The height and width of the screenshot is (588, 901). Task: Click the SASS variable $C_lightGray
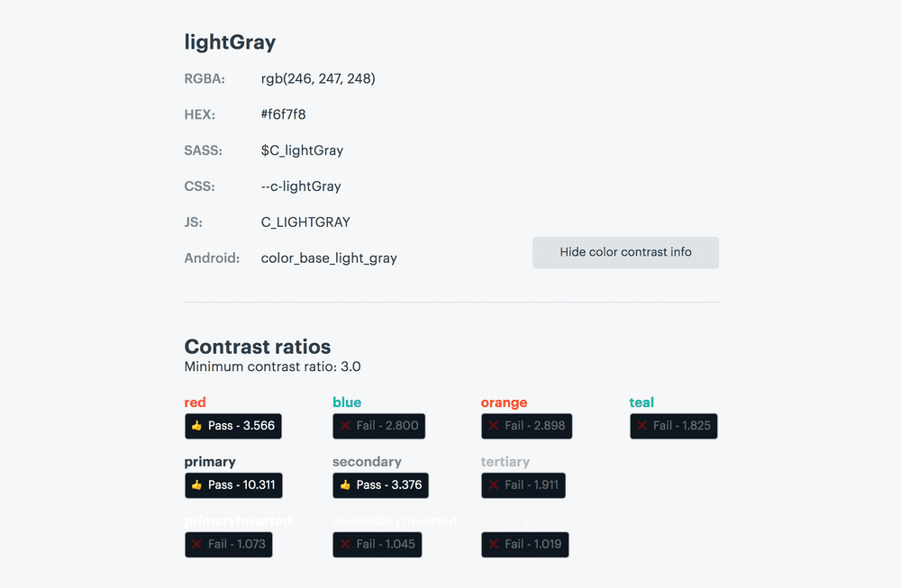point(302,150)
